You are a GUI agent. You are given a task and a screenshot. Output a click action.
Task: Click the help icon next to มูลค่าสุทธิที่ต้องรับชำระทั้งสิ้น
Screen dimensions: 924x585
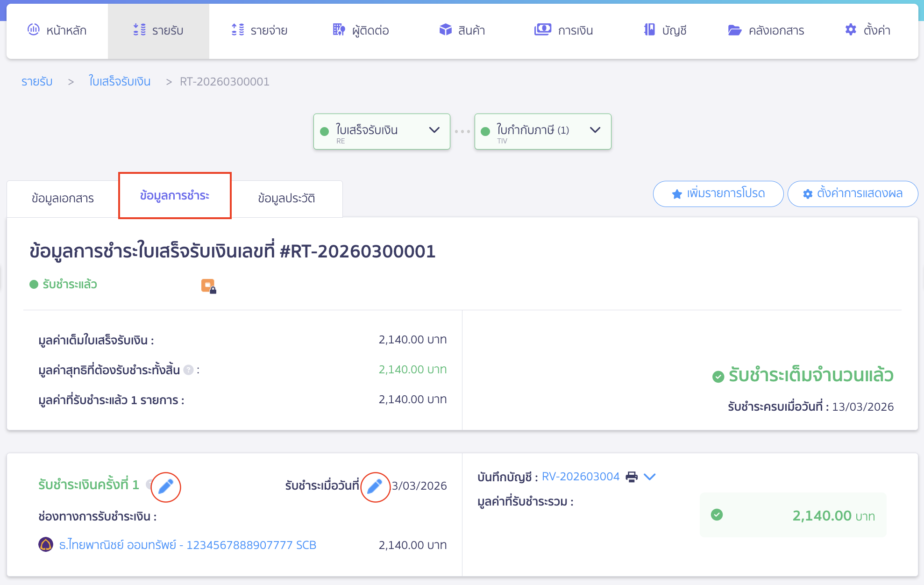click(x=188, y=370)
